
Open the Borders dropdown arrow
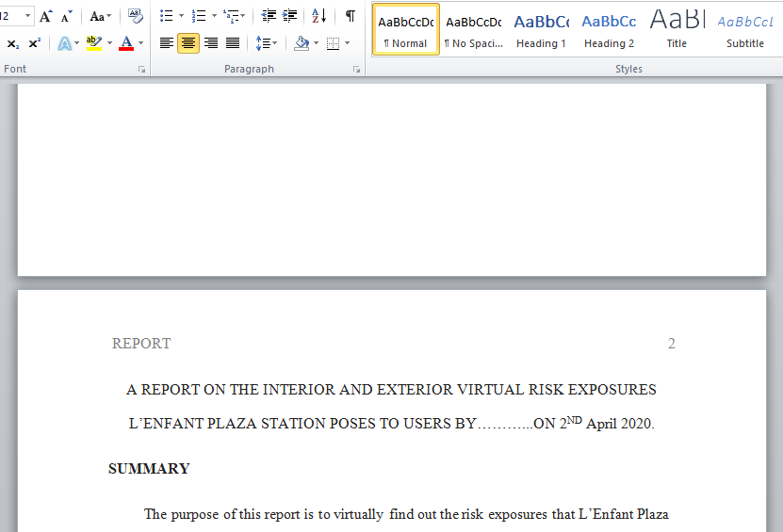click(x=347, y=43)
